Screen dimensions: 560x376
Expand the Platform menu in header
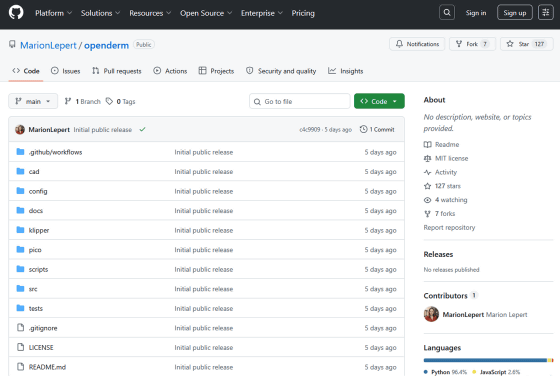coord(54,13)
